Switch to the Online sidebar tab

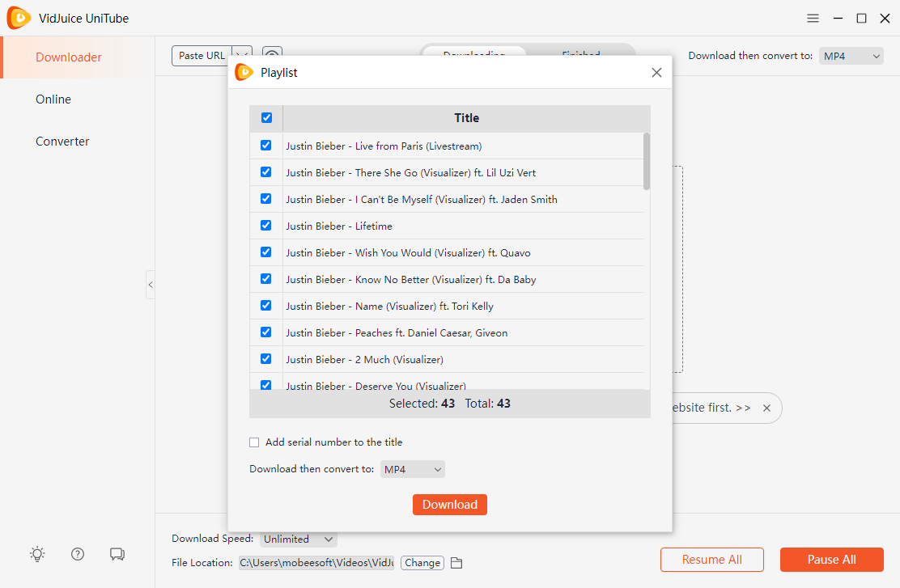tap(53, 99)
